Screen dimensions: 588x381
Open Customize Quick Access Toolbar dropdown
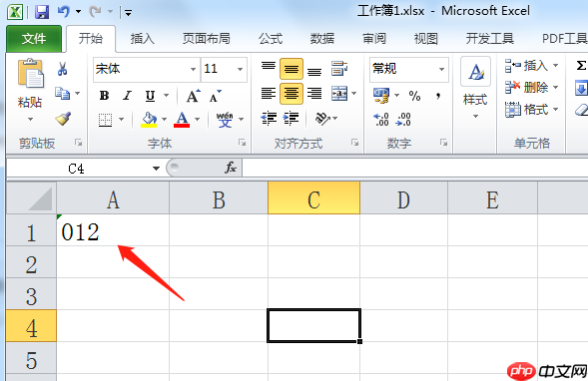point(128,14)
